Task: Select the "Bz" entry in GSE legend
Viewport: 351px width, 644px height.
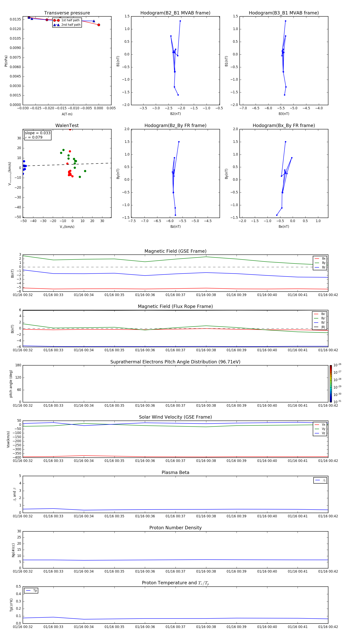Action: pyautogui.click(x=320, y=267)
